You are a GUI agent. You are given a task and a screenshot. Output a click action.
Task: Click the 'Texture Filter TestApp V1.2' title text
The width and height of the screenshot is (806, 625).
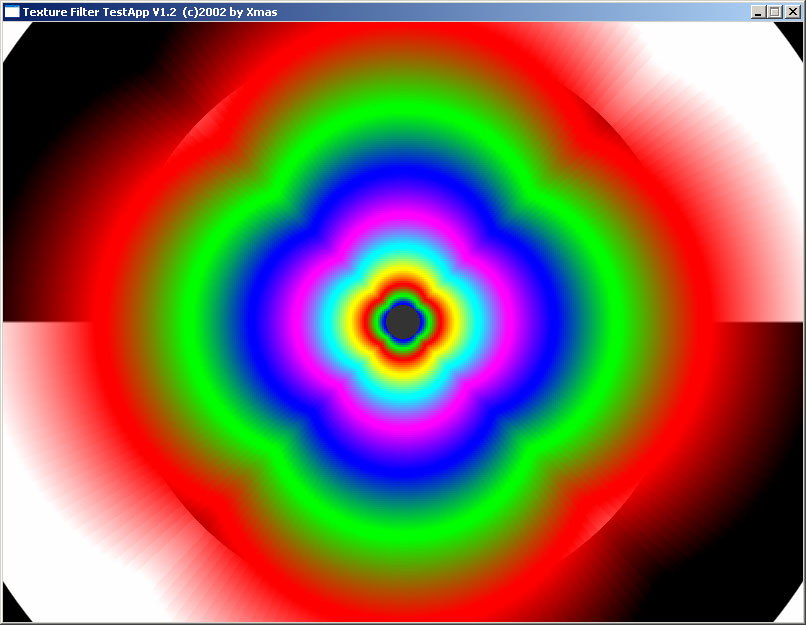click(x=100, y=12)
